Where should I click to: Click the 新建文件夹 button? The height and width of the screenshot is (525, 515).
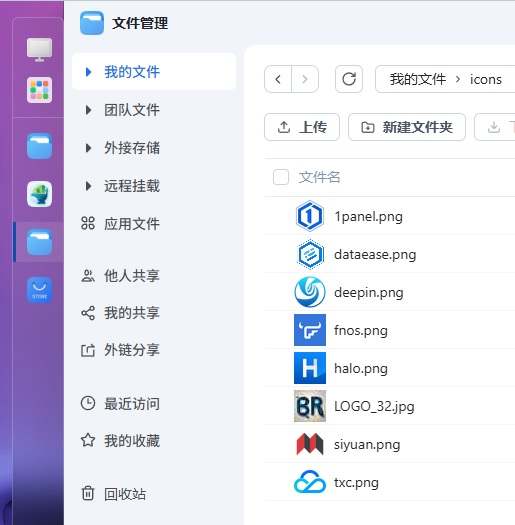pos(407,127)
